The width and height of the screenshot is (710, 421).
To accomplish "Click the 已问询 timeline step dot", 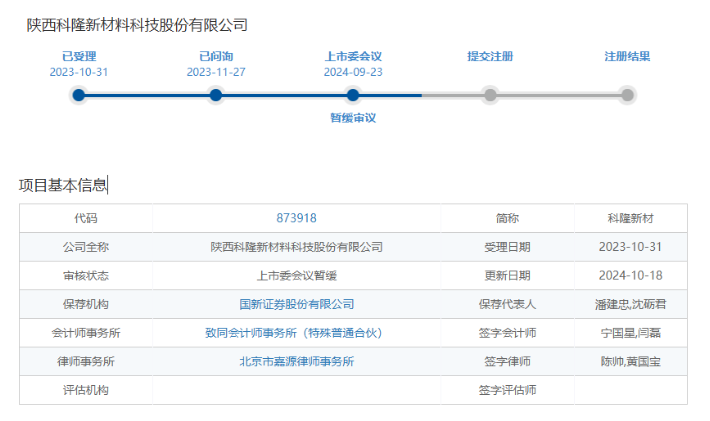I will coord(216,95).
